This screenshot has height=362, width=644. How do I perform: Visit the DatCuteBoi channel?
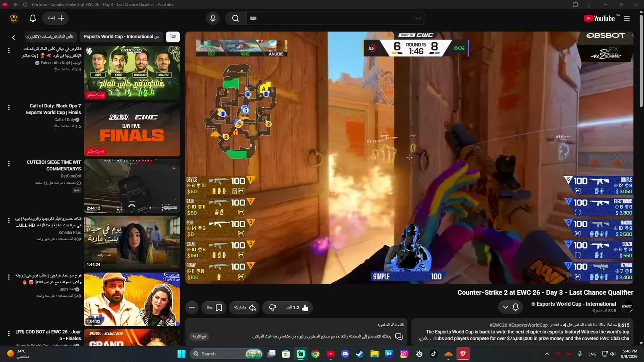(71, 176)
